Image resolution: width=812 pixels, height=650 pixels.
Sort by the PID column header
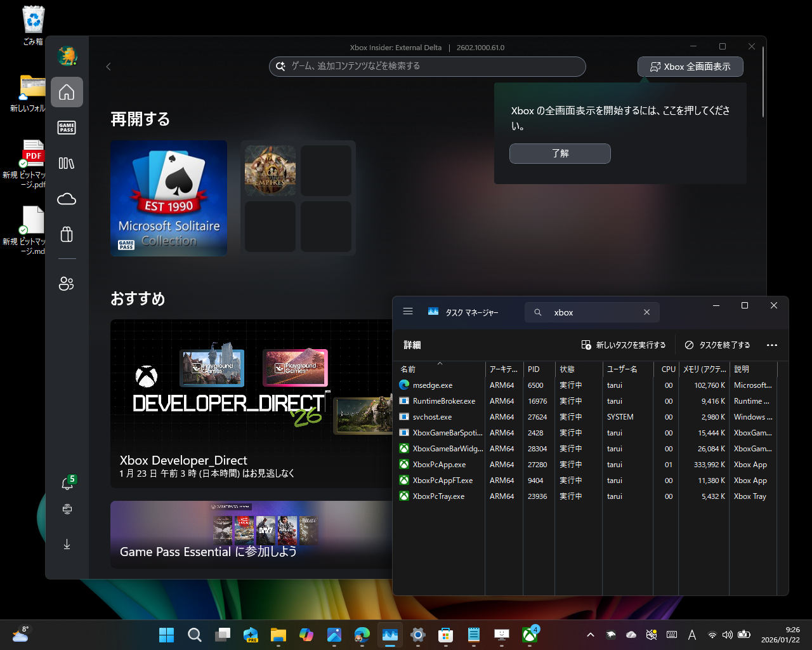[538, 369]
